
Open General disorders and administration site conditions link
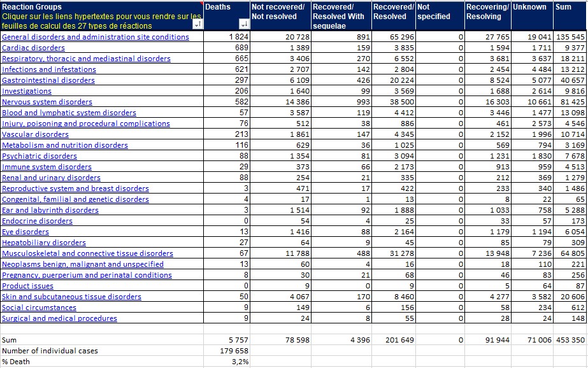[x=96, y=37]
